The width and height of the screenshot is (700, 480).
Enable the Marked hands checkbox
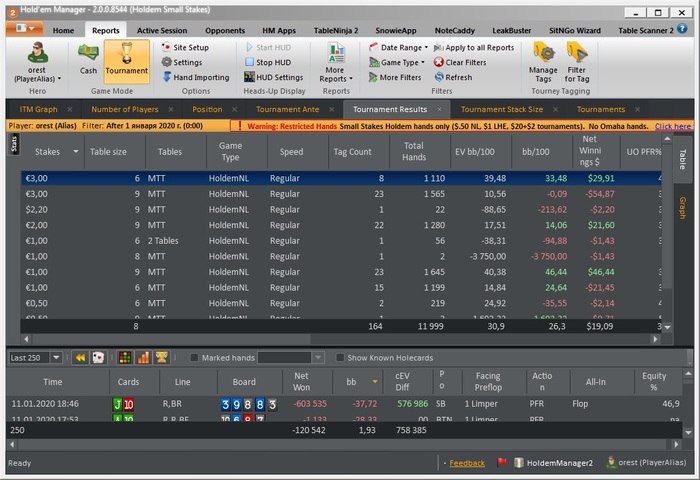(194, 358)
